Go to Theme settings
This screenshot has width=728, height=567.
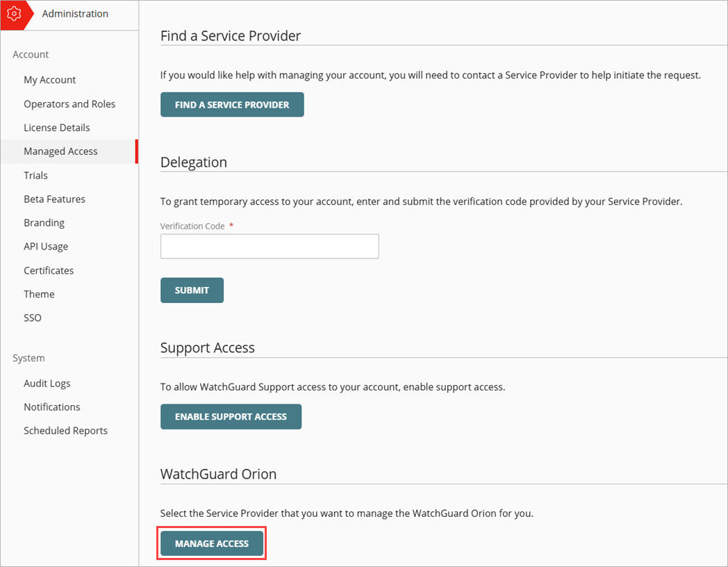pos(39,294)
